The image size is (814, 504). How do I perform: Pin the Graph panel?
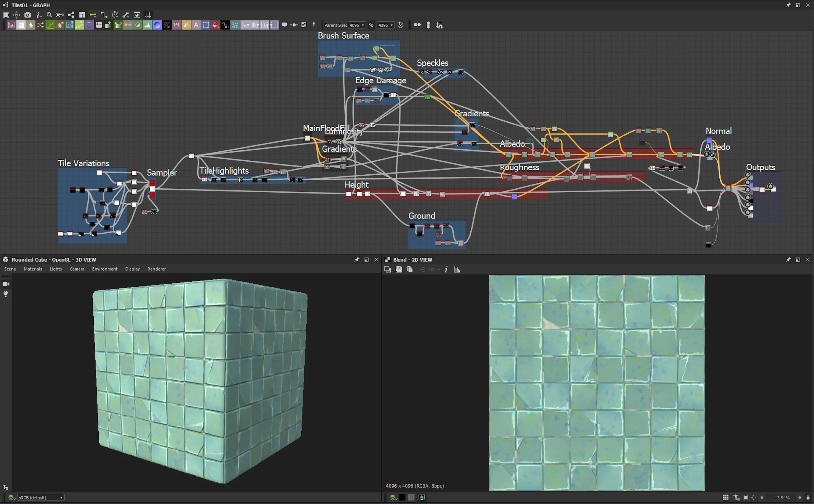[x=788, y=5]
